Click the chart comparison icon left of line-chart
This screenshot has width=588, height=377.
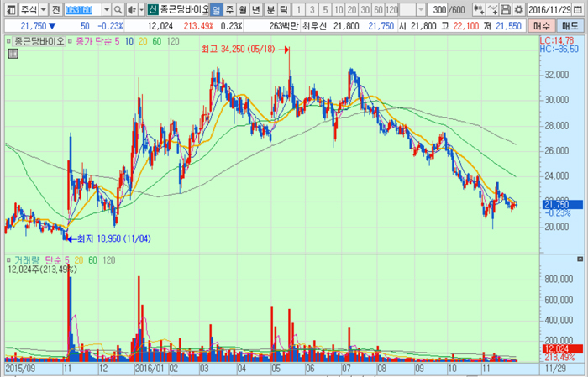[476, 9]
